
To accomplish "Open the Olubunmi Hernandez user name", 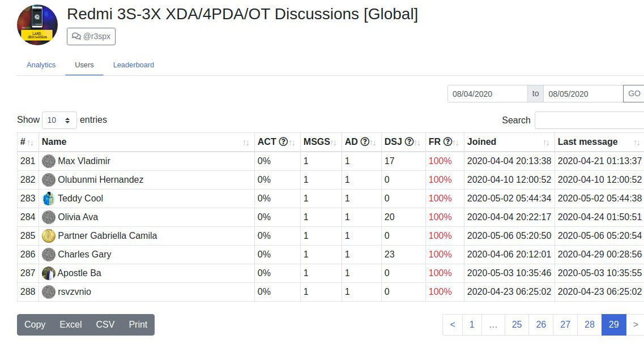I will (x=101, y=180).
